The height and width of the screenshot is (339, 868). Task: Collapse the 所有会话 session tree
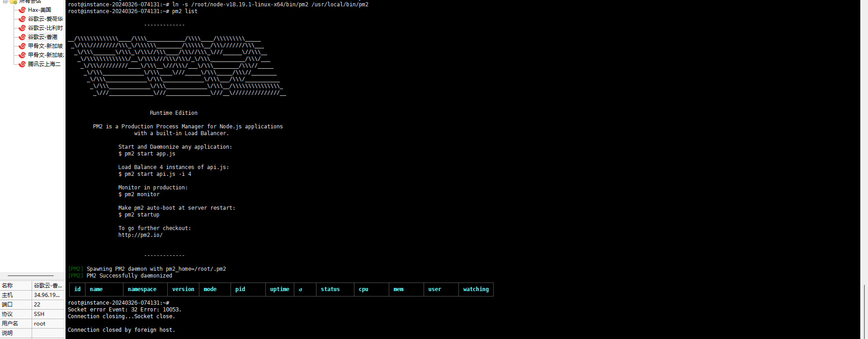5,1
